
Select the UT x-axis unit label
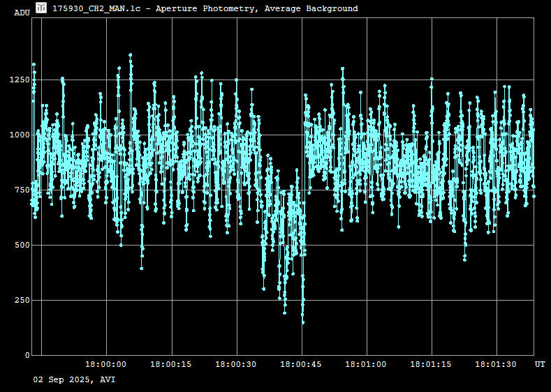(x=540, y=364)
